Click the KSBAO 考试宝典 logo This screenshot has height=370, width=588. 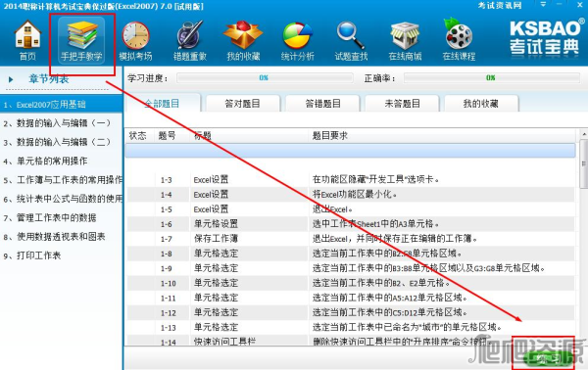click(546, 37)
